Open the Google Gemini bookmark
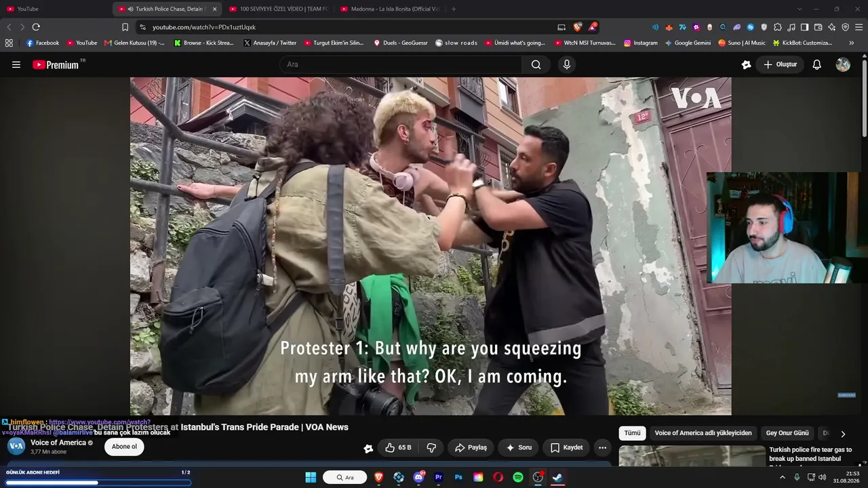The width and height of the screenshot is (868, 488). [688, 43]
